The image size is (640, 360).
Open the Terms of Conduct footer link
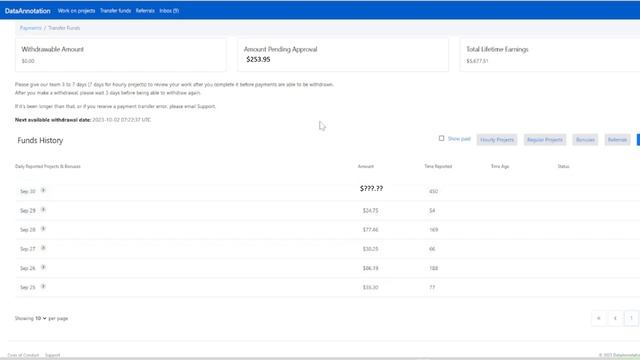23,355
